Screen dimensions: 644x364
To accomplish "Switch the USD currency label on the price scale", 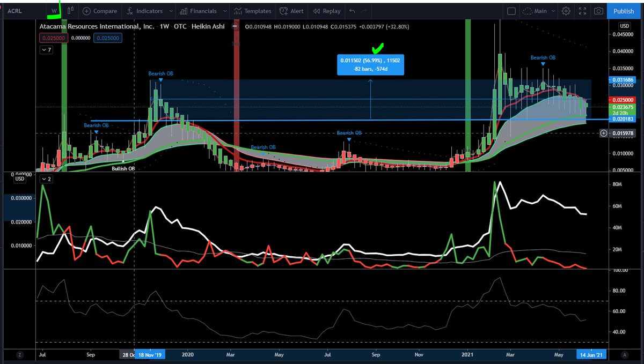I will (x=625, y=26).
